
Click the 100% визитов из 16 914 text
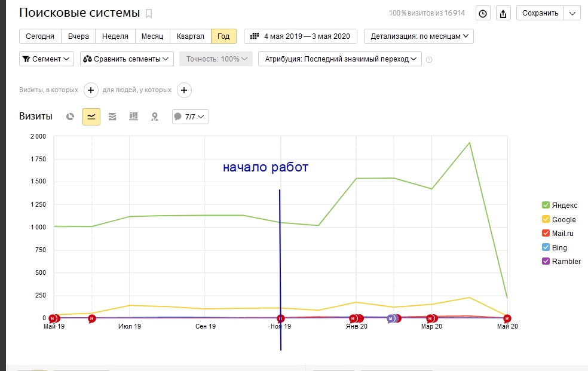tap(427, 13)
